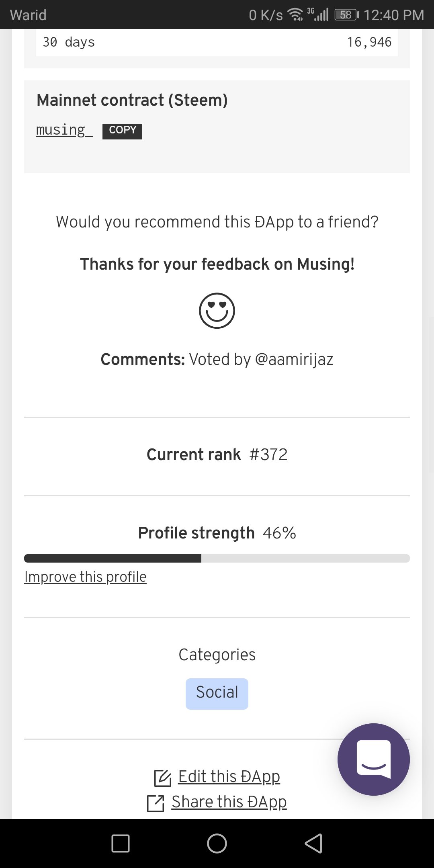
Task: Tap the heart-eyes smiley feedback icon
Action: click(x=217, y=311)
